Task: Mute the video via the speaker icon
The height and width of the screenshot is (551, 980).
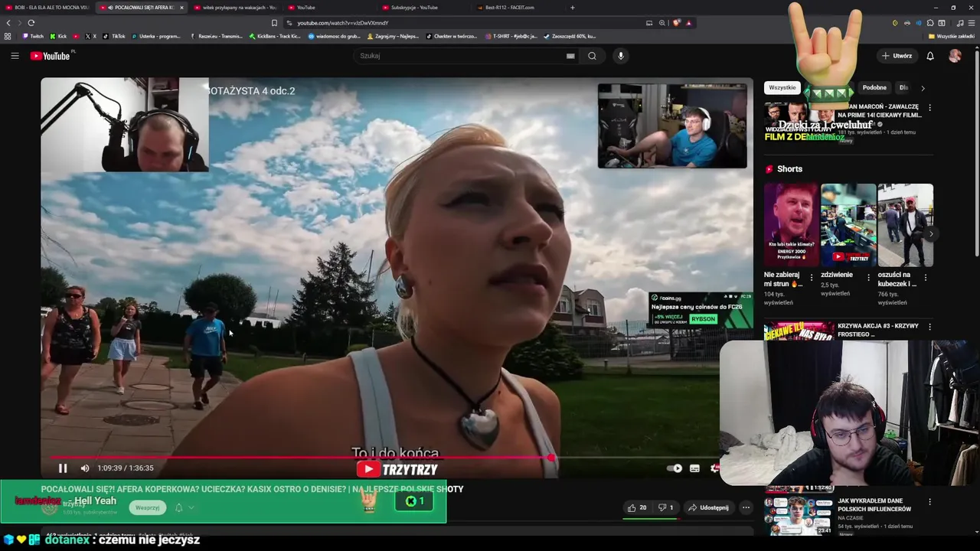Action: pos(85,468)
